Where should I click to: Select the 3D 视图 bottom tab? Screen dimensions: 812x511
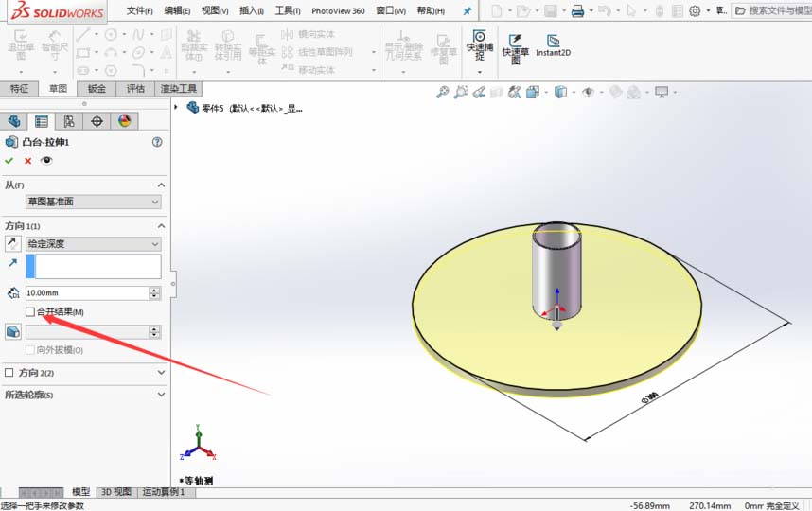116,492
